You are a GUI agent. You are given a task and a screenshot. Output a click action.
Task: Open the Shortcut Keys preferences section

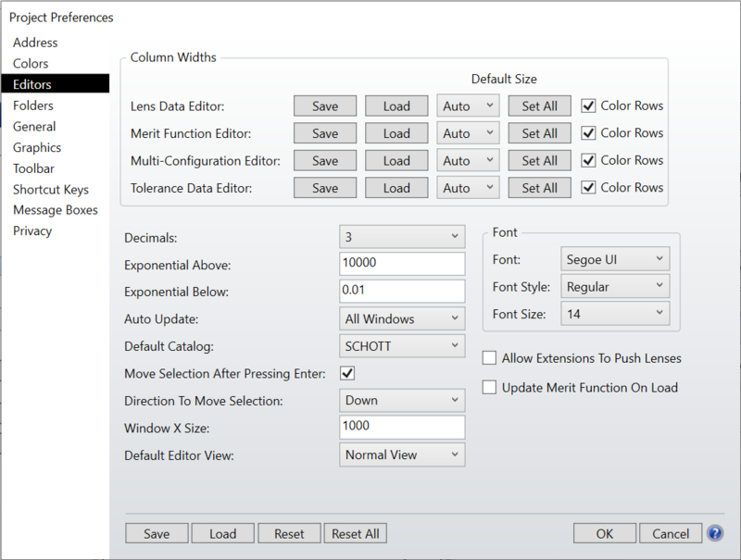click(x=51, y=190)
